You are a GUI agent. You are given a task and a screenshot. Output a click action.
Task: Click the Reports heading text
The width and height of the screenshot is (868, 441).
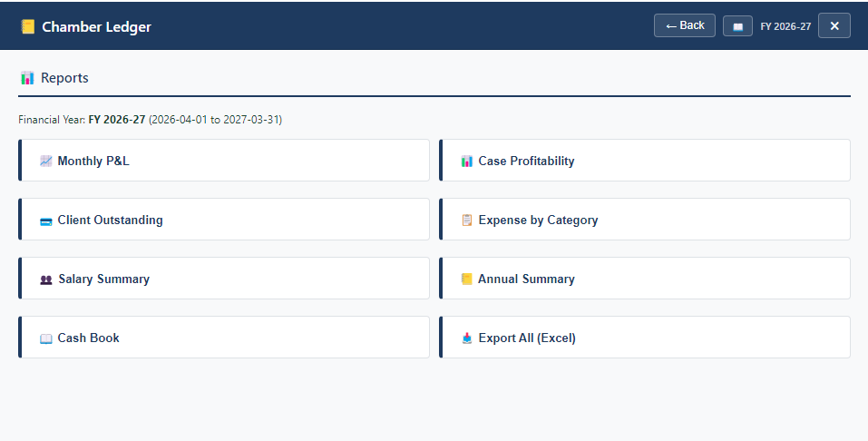tap(64, 77)
